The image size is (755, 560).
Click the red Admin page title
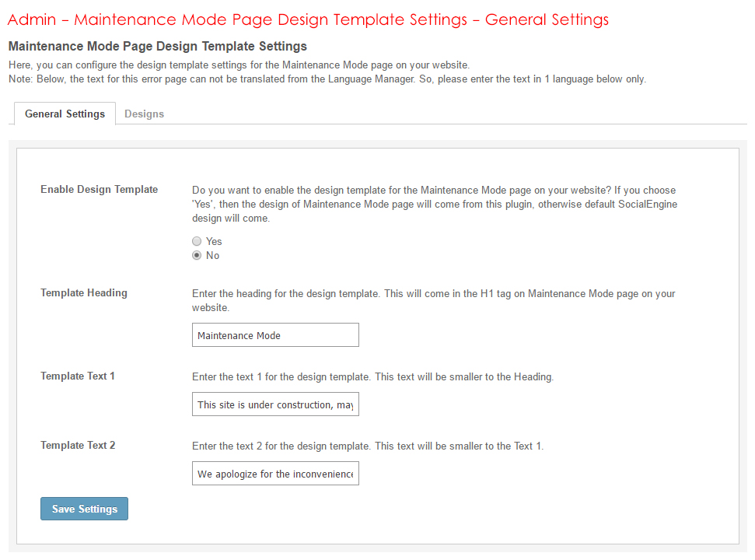coord(308,19)
